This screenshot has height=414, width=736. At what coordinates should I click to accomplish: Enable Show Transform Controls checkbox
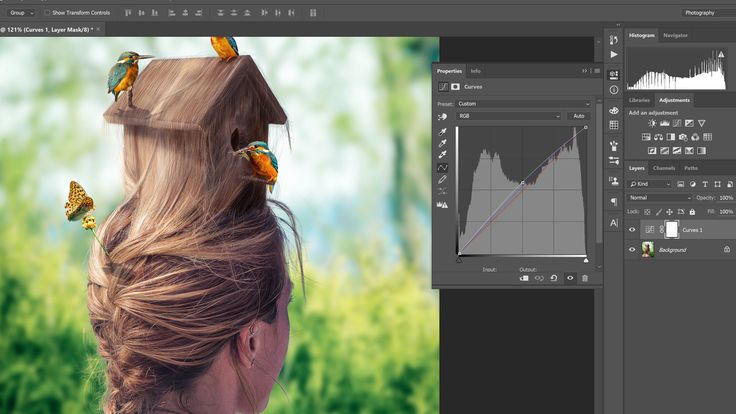pos(47,13)
